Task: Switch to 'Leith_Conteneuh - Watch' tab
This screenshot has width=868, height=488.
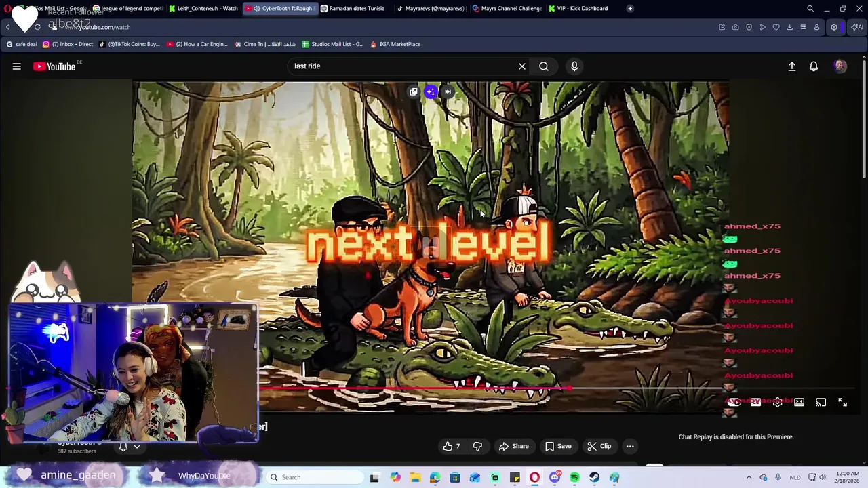Action: pos(203,9)
